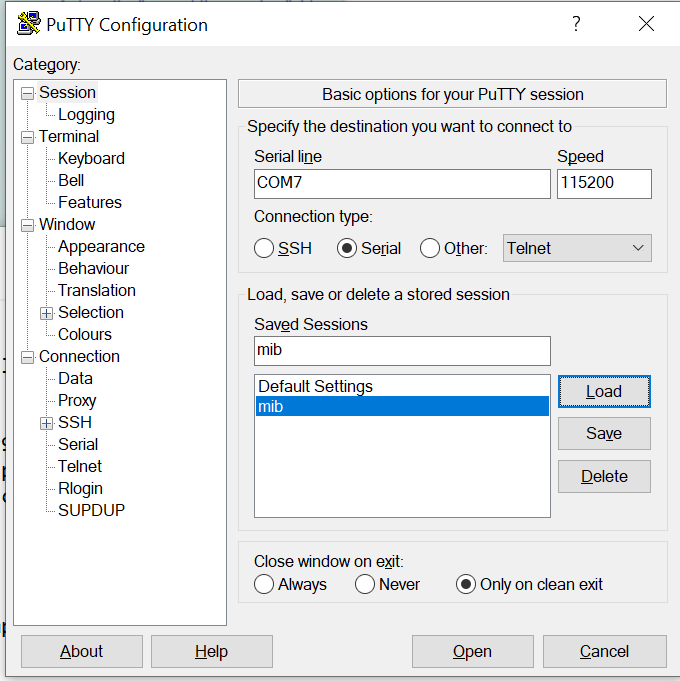This screenshot has width=680, height=681.
Task: Open the SUPDUP settings category
Action: 91,510
